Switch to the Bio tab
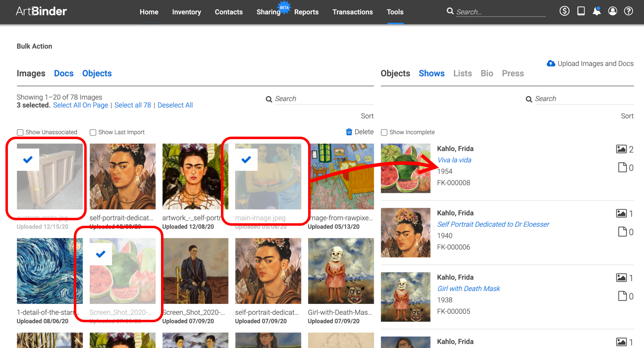This screenshot has width=644, height=348. tap(487, 73)
